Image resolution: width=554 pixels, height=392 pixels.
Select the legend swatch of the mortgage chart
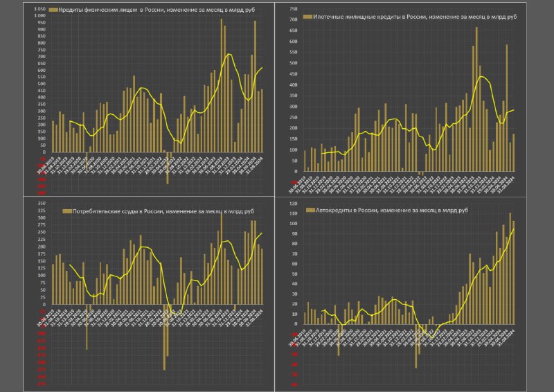click(307, 17)
